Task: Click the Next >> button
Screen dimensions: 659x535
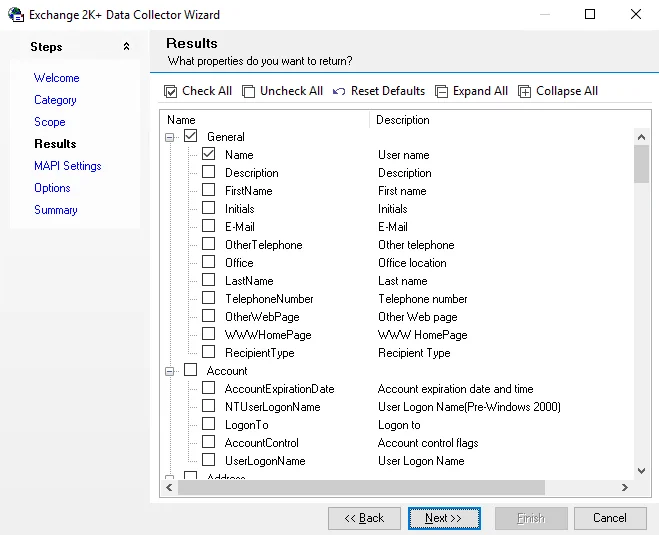Action: 444,518
